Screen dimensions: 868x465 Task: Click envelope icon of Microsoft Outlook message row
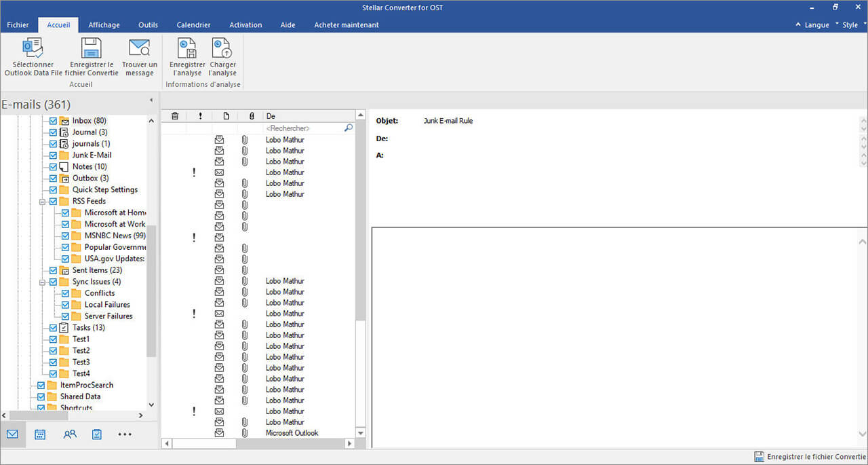click(219, 433)
